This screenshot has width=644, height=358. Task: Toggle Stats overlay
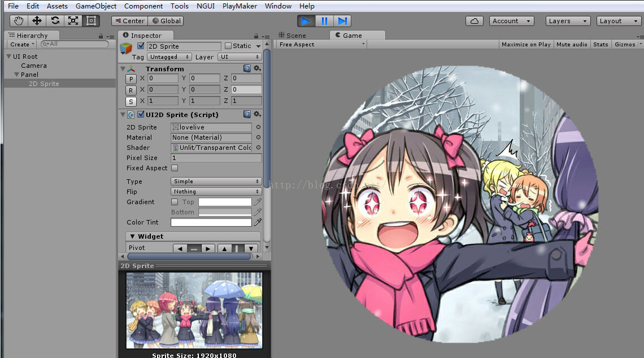click(601, 44)
